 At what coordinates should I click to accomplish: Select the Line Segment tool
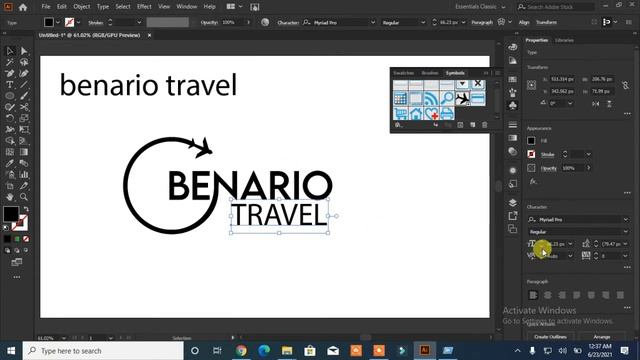pyautogui.click(x=24, y=85)
